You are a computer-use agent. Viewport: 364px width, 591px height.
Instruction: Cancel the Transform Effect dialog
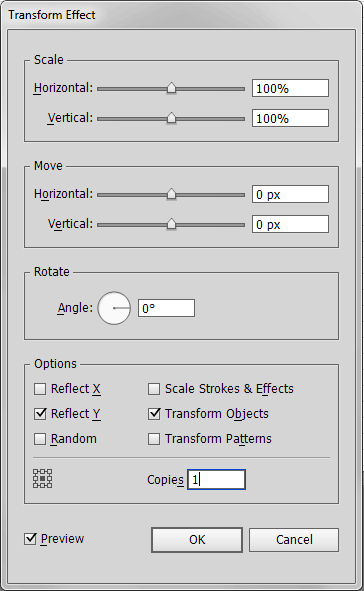(294, 540)
